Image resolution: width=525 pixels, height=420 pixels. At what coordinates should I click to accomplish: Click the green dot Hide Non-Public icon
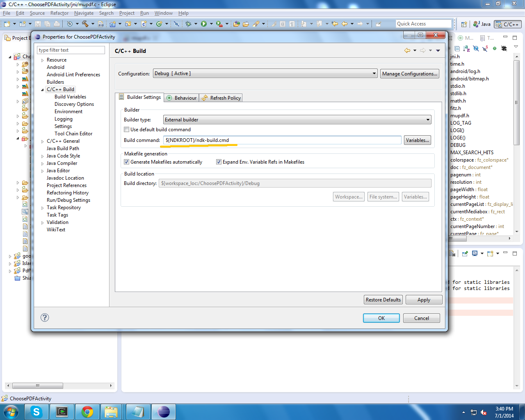(x=495, y=48)
